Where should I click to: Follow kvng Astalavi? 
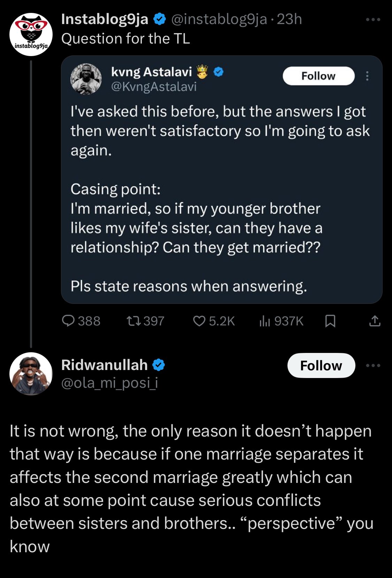[x=318, y=76]
